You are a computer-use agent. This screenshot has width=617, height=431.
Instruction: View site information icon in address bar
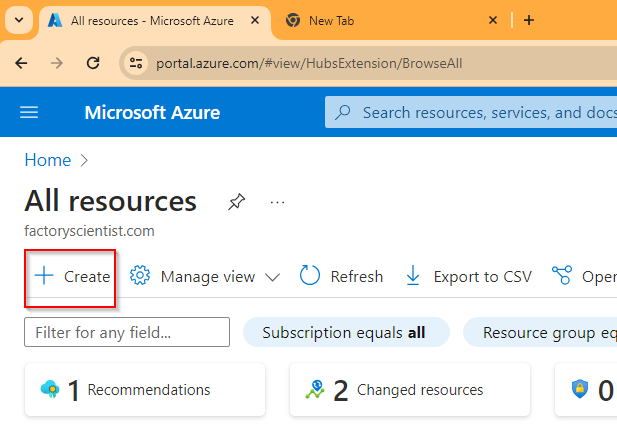point(136,63)
